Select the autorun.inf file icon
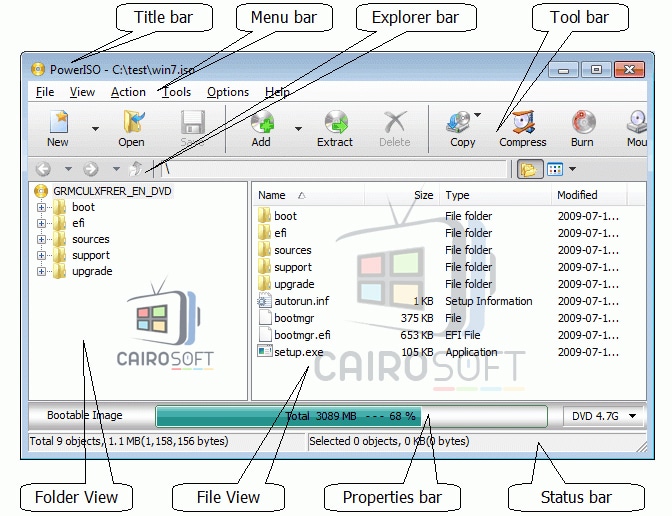 click(264, 301)
